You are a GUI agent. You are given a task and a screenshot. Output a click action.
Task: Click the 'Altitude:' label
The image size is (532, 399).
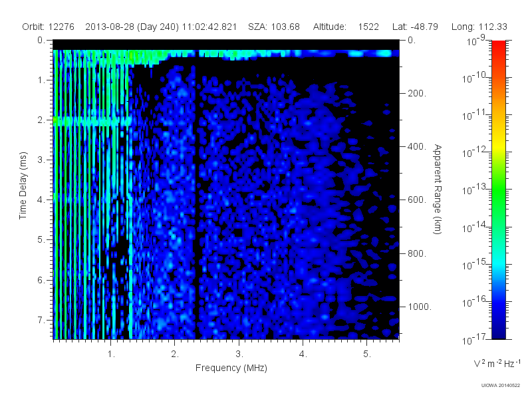coord(329,27)
